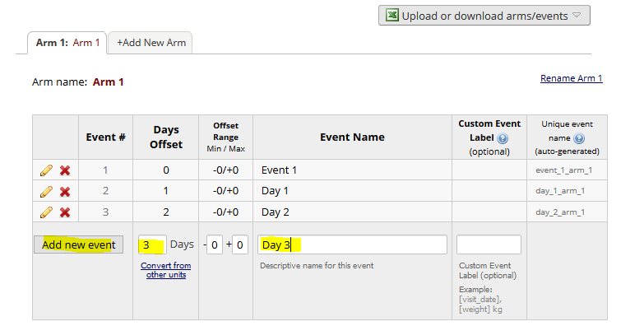Select the 'Day 2' name cell

pos(352,212)
